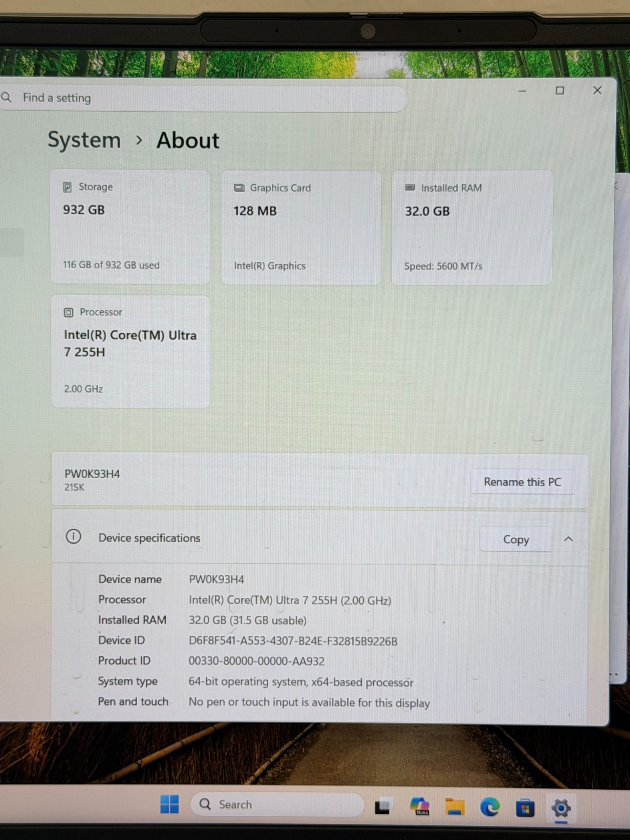Select 'Speed: 5600 MT/s' text
Viewport: 630px width, 840px height.
pyautogui.click(x=443, y=266)
